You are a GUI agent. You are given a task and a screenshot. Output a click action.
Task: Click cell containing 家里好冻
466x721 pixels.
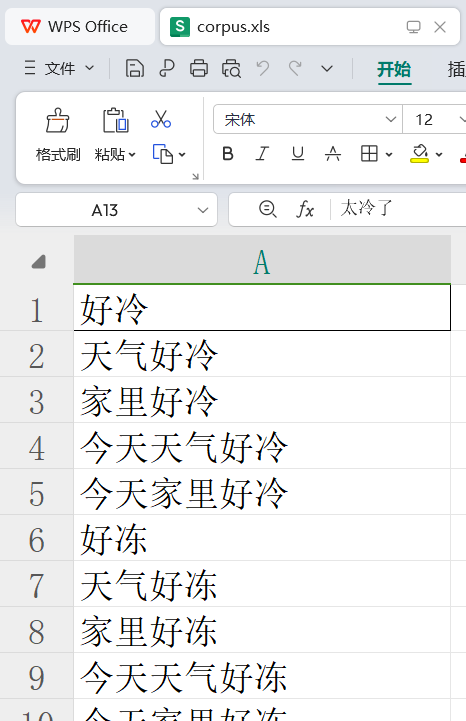point(262,630)
